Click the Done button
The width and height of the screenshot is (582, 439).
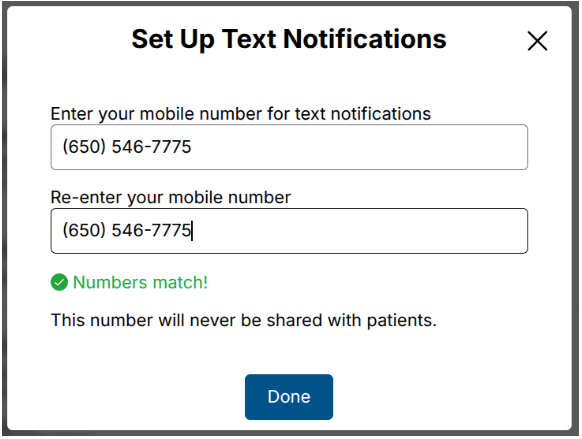click(x=289, y=397)
